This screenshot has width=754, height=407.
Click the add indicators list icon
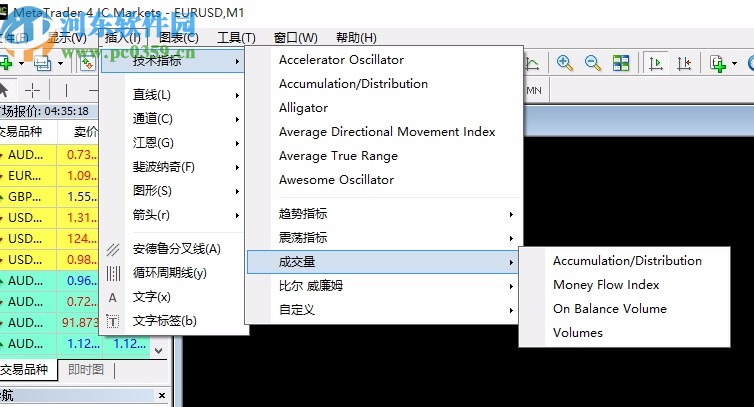(717, 63)
